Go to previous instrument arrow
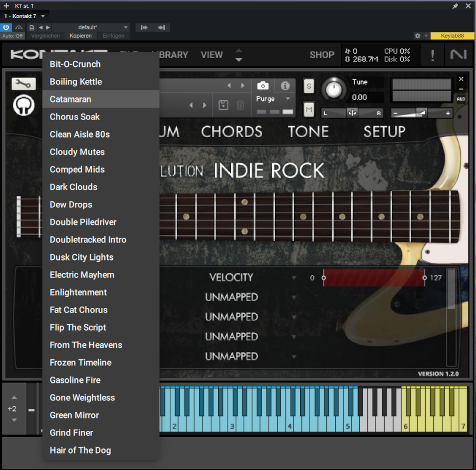 [229, 86]
